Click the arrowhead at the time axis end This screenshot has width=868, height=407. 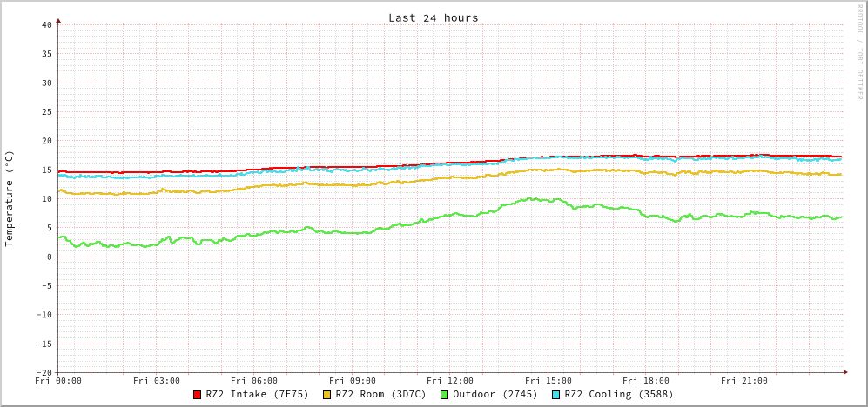pos(844,372)
